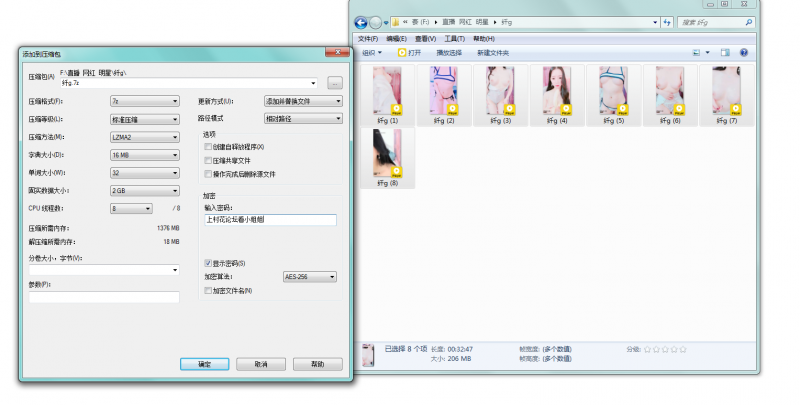Open the 文件(F) menu
Viewport: 800px width, 405px height.
tap(367, 38)
